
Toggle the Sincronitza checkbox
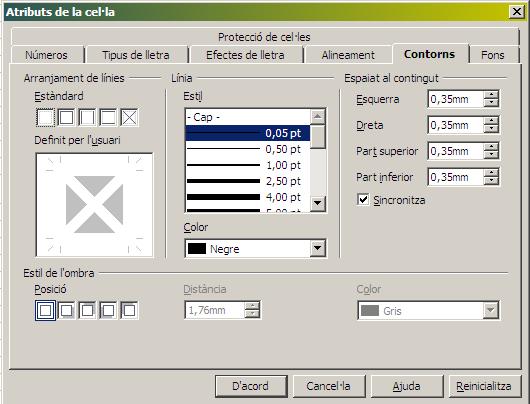pyautogui.click(x=363, y=199)
